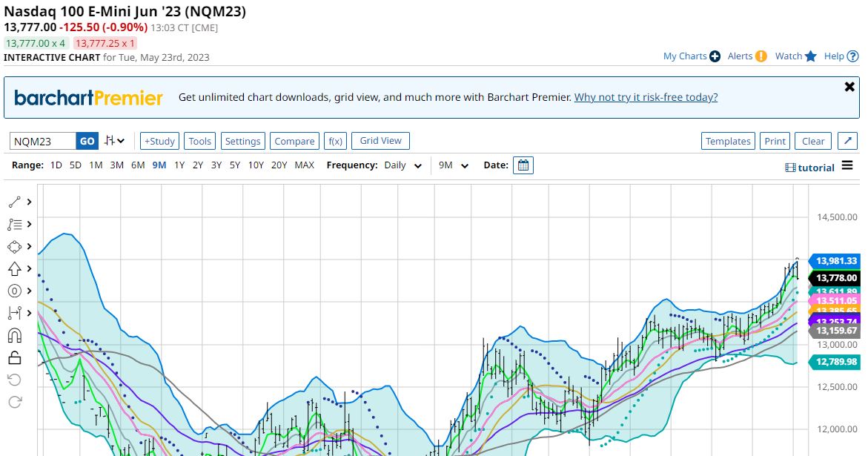Select the MAX range
Screen dimensions: 868x456
pos(305,165)
